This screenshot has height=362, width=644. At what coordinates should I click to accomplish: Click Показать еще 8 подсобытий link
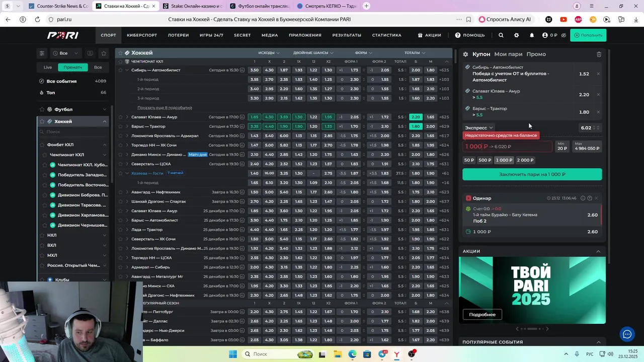click(165, 108)
